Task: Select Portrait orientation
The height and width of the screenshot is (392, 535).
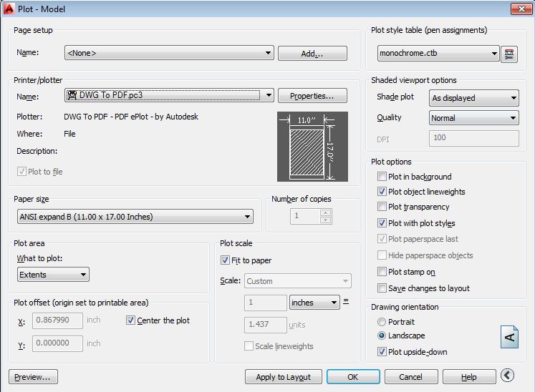Action: pyautogui.click(x=382, y=322)
